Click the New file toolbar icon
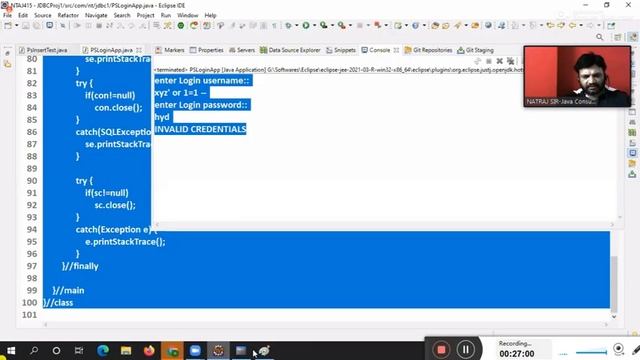 [x=8, y=25]
